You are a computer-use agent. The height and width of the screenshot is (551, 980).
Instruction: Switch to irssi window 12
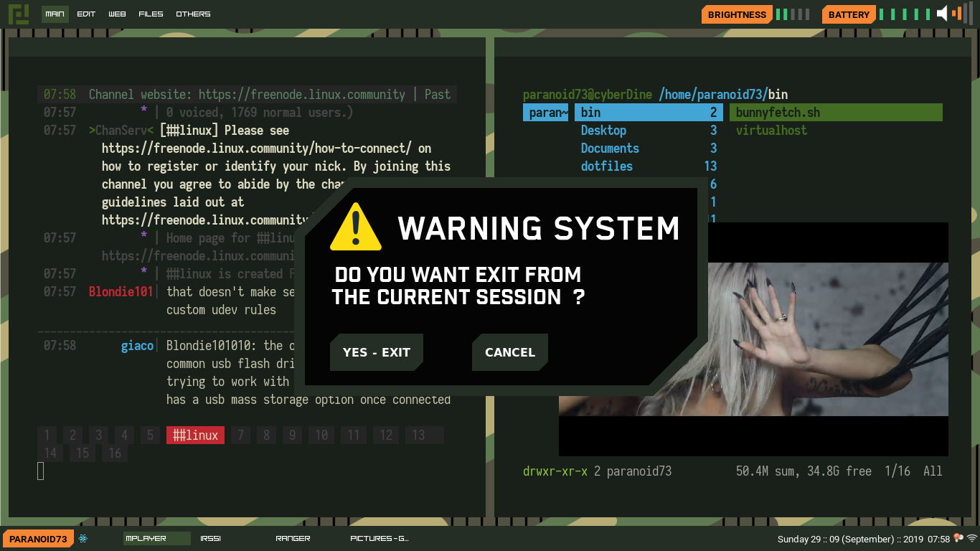point(386,435)
